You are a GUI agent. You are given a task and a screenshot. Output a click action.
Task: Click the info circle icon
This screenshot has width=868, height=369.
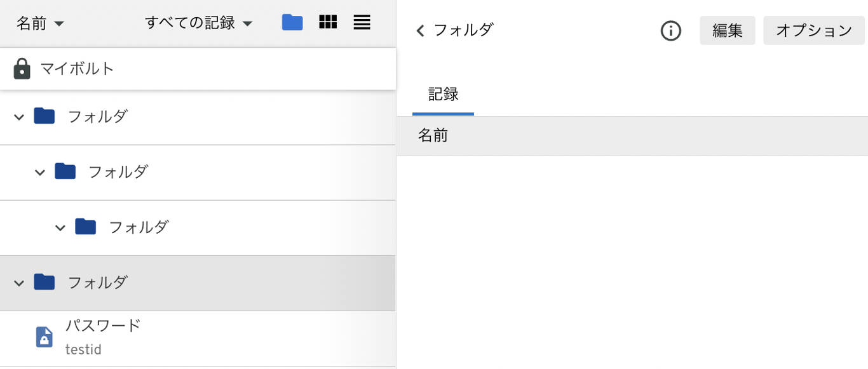click(x=671, y=30)
